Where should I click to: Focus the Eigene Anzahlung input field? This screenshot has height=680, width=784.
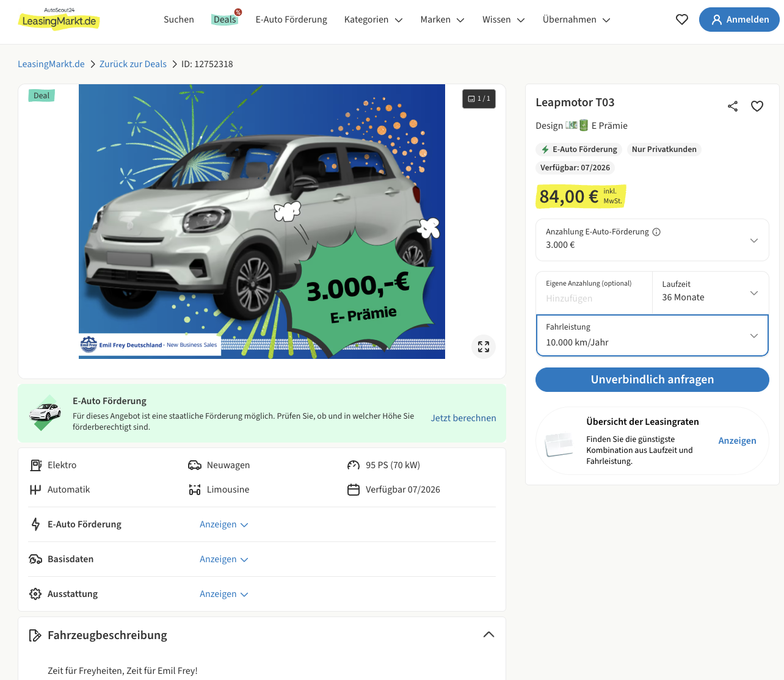click(593, 298)
